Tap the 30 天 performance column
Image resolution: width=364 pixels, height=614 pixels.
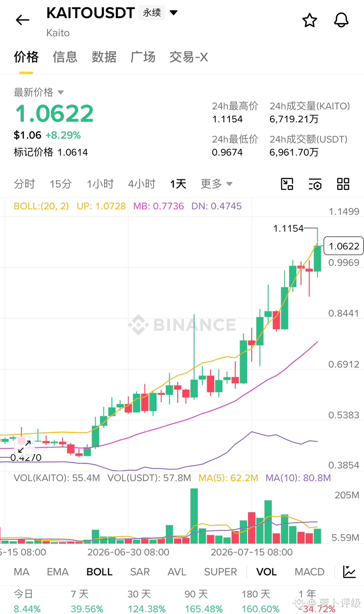(146, 601)
